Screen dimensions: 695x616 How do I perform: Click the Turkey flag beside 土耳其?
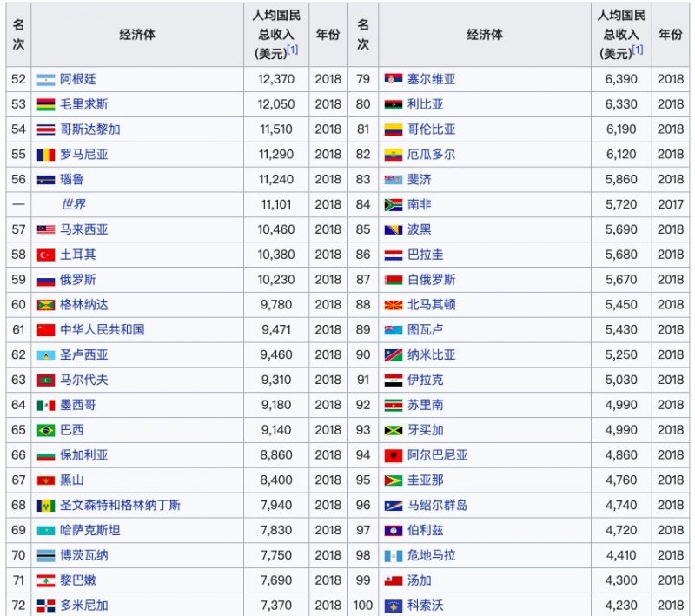[x=46, y=255]
